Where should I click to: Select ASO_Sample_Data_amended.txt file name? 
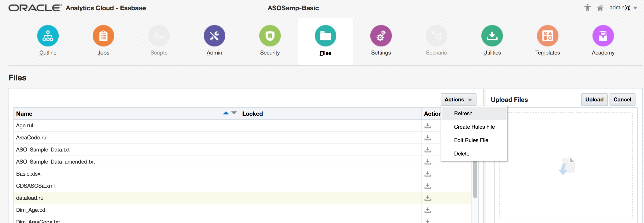tap(56, 162)
